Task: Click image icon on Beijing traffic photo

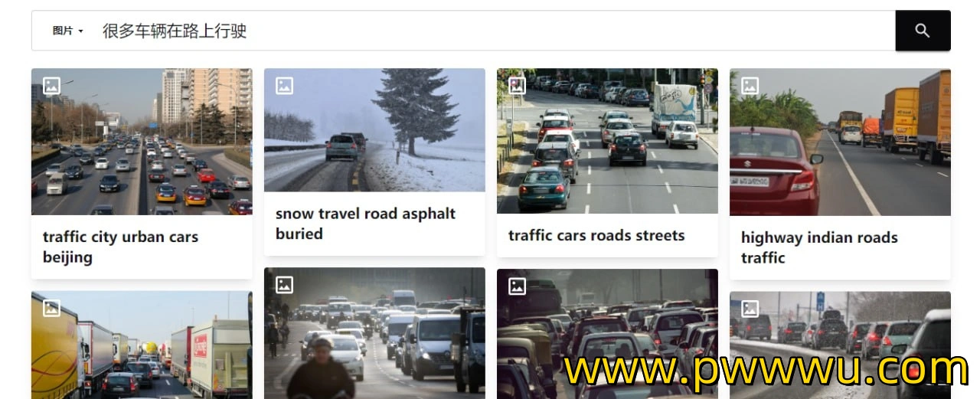Action: (x=51, y=86)
